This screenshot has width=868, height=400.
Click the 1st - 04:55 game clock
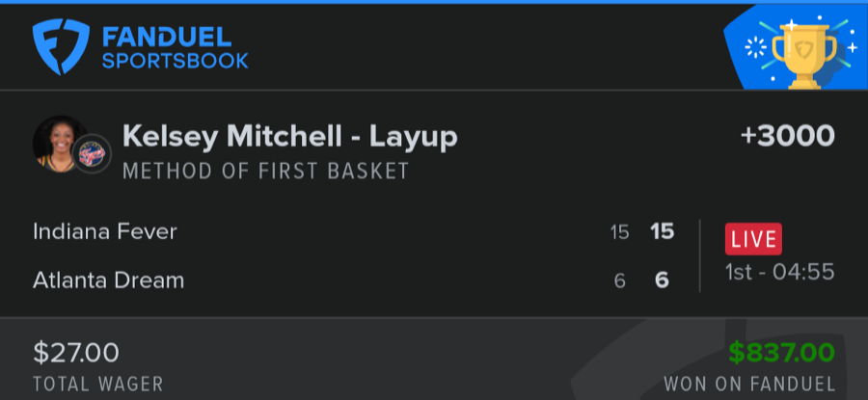[779, 273]
